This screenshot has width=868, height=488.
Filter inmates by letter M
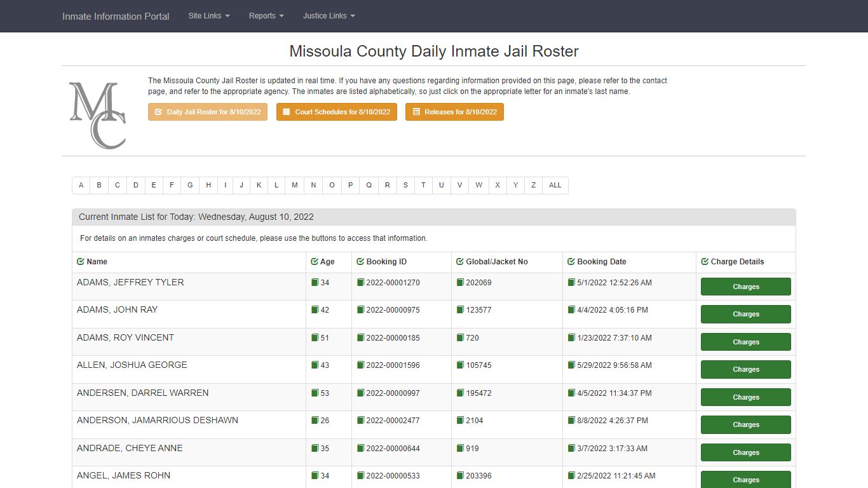click(294, 186)
